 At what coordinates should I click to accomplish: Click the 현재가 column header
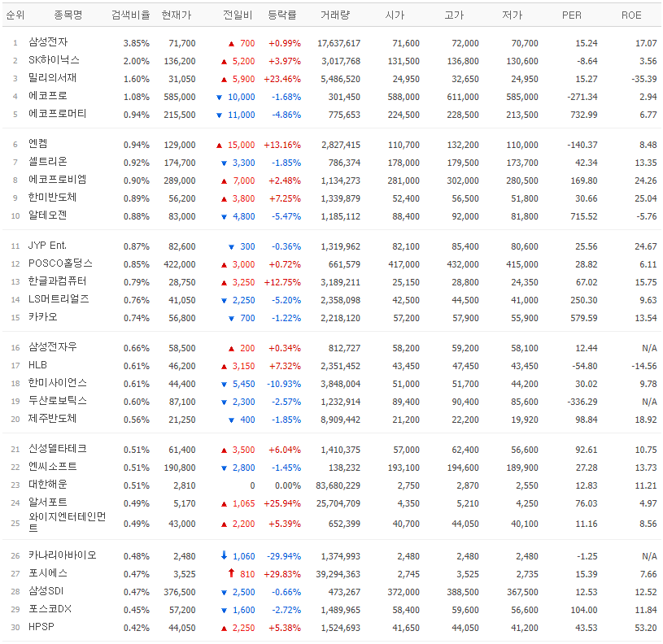click(x=177, y=15)
